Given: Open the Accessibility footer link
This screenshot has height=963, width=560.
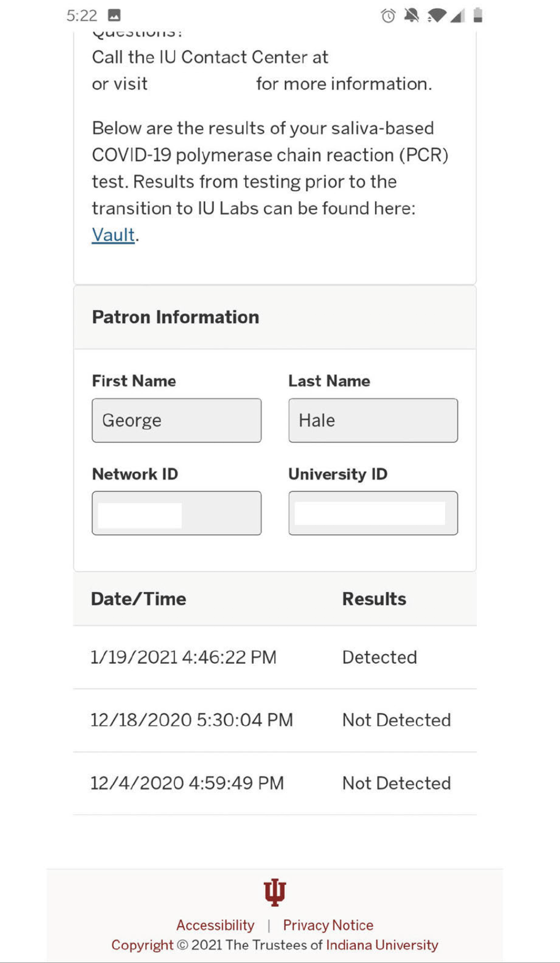Looking at the screenshot, I should pyautogui.click(x=215, y=925).
